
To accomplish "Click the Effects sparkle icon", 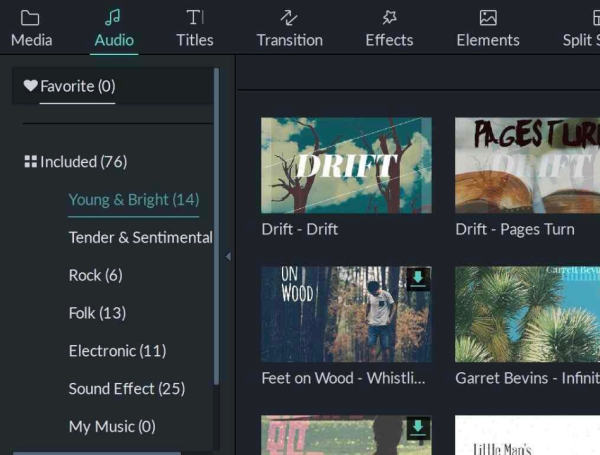I will [x=389, y=17].
